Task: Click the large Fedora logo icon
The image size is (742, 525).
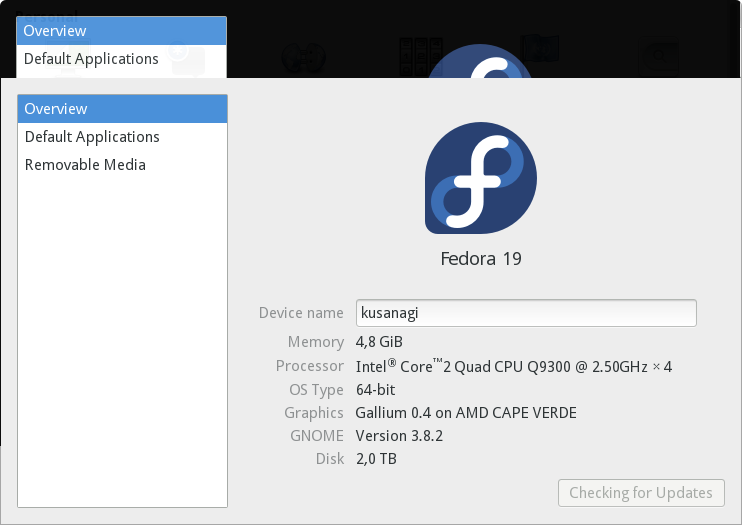Action: [x=481, y=178]
